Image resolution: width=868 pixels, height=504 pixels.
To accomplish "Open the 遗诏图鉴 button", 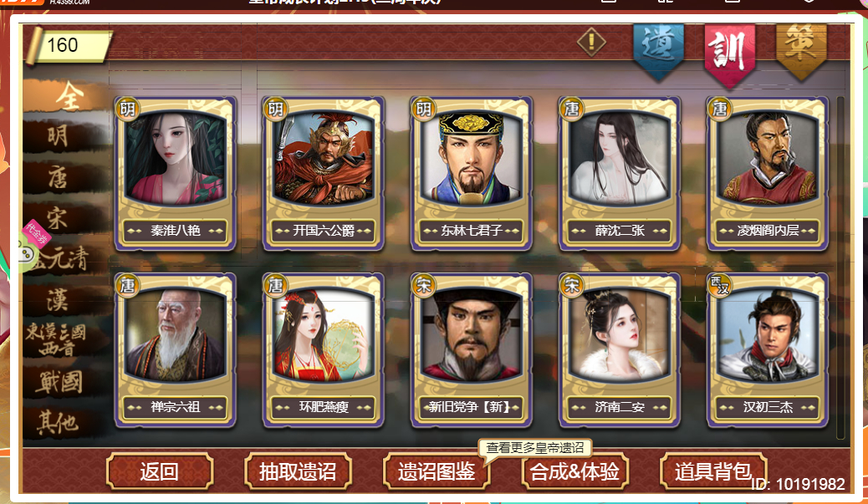I will pyautogui.click(x=437, y=471).
